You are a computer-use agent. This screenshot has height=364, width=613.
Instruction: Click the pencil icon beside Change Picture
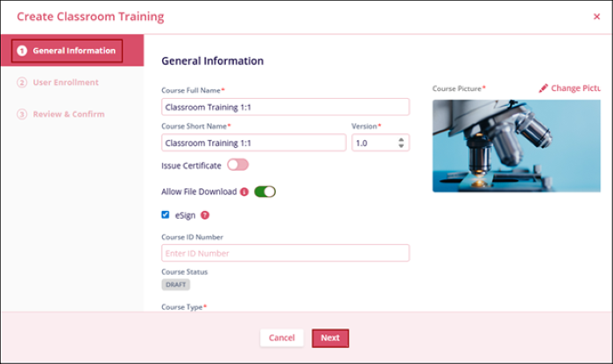coord(543,88)
